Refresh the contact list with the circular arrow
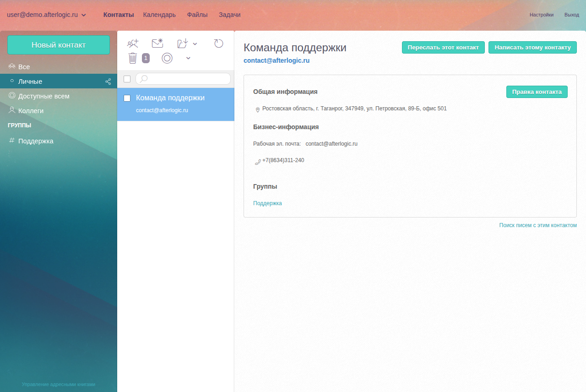 (218, 44)
